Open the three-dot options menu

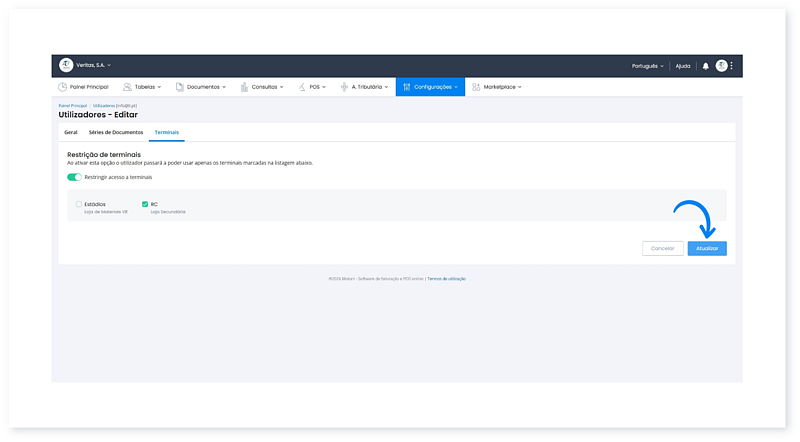(x=732, y=66)
